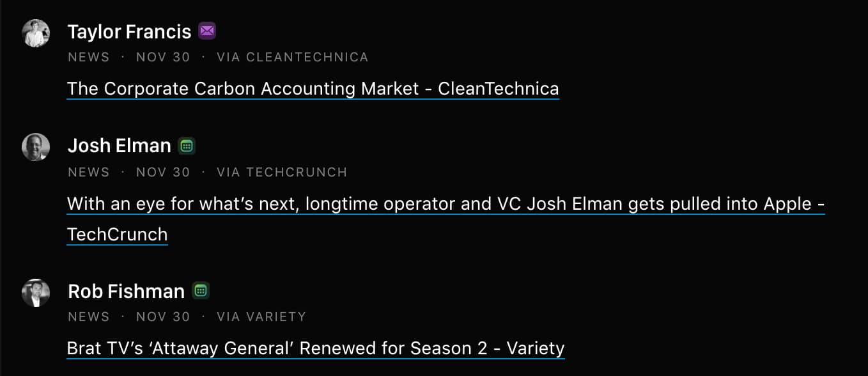Click the VIA CLEANTECHNICA source label
Viewport: 868px width, 376px height.
(x=292, y=57)
